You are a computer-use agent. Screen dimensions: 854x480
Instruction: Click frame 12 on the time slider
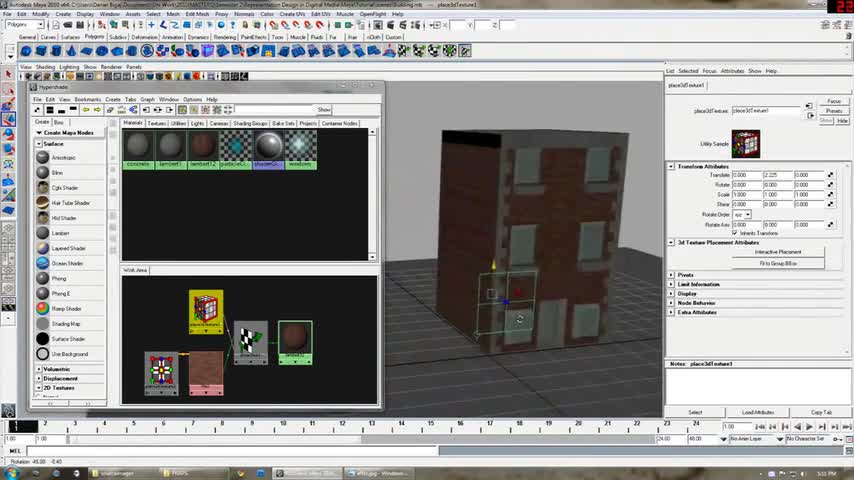coord(342,424)
